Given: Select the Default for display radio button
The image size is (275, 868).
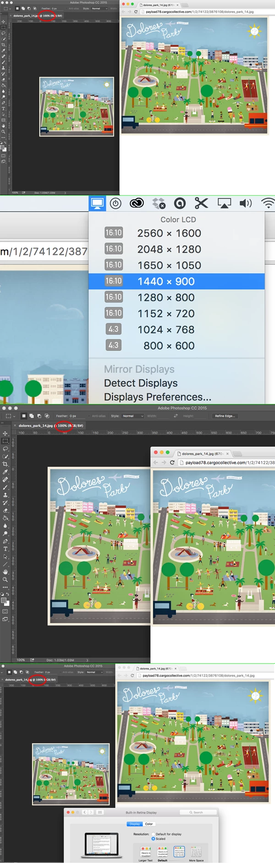Looking at the screenshot, I should coord(153,834).
